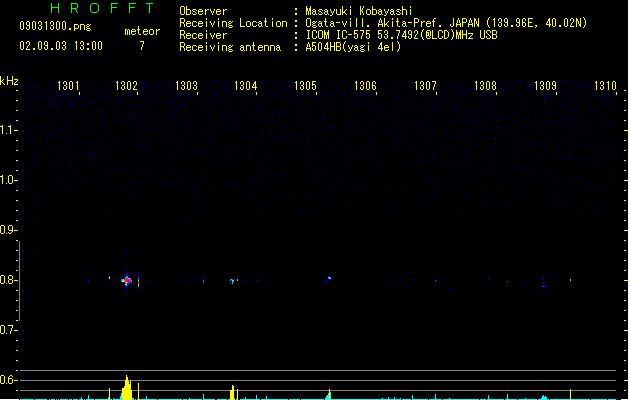The height and width of the screenshot is (400, 629).
Task: Select observer name Masayuki Kobayashi
Action: pos(359,11)
